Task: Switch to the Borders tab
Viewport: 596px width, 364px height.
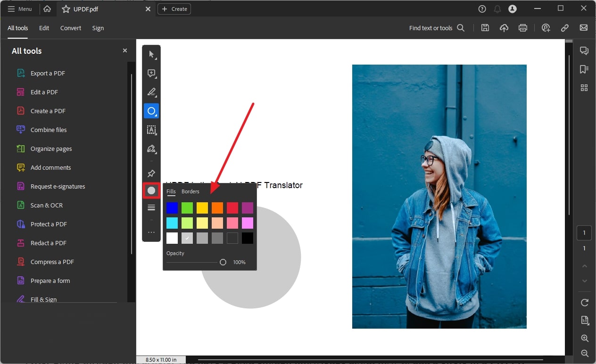Action: pos(190,191)
